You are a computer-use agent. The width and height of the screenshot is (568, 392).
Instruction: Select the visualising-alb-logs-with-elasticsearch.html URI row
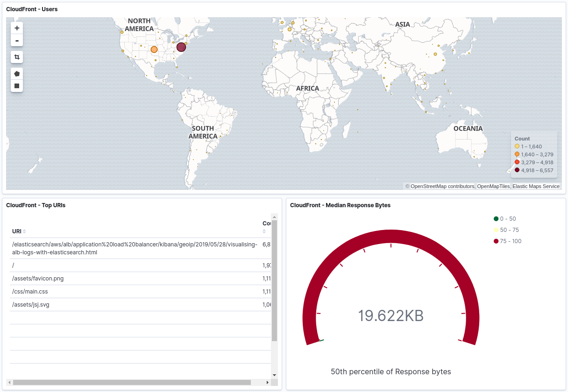[140, 248]
